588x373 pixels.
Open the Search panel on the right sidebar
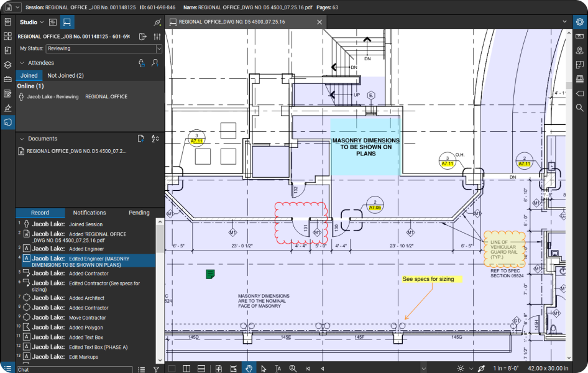(x=579, y=107)
